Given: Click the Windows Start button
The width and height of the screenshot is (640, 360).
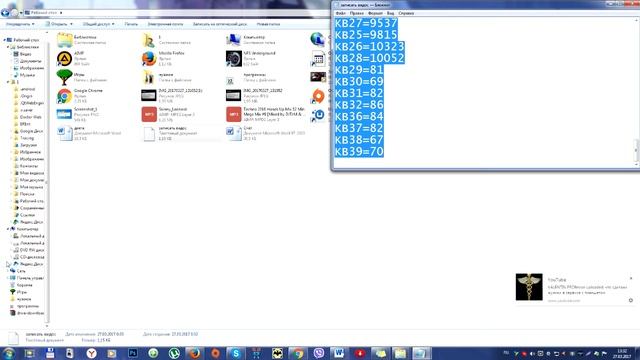Looking at the screenshot, I should (x=9, y=353).
